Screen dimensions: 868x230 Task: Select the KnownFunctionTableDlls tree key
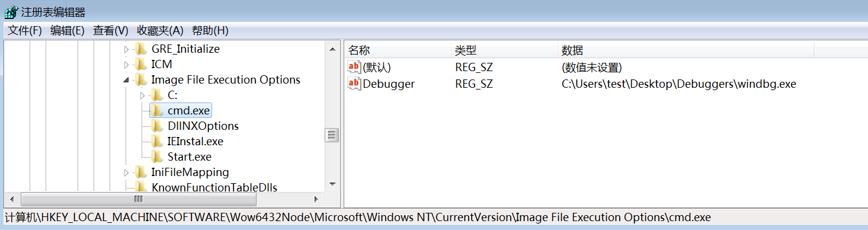point(214,187)
